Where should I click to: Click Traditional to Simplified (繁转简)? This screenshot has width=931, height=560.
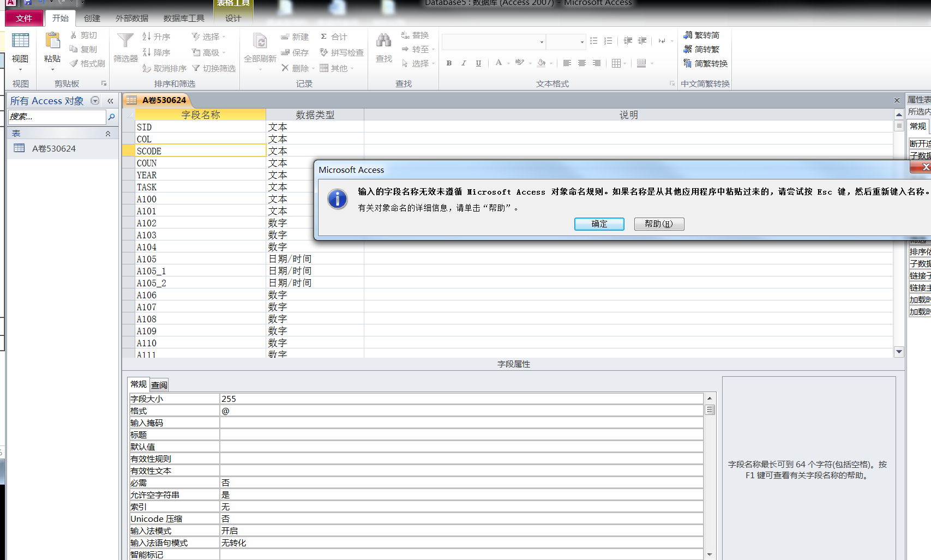(x=701, y=35)
